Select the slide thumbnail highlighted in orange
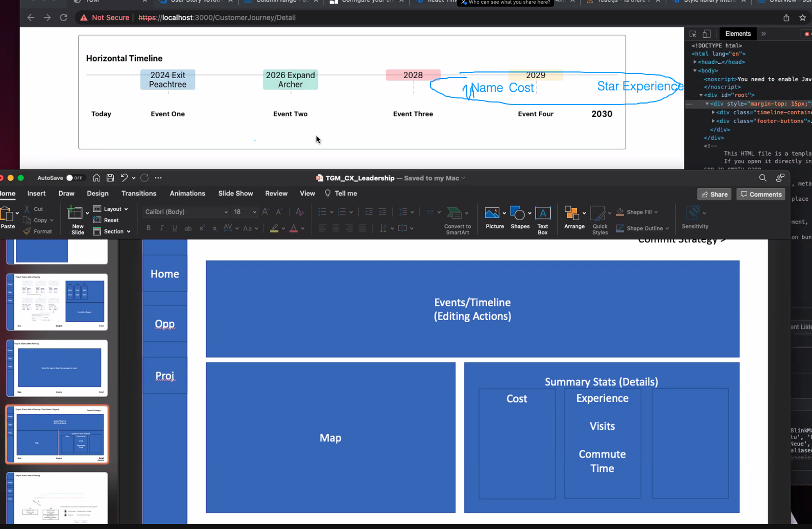Screen dimensions: 812x529 pyautogui.click(x=57, y=434)
